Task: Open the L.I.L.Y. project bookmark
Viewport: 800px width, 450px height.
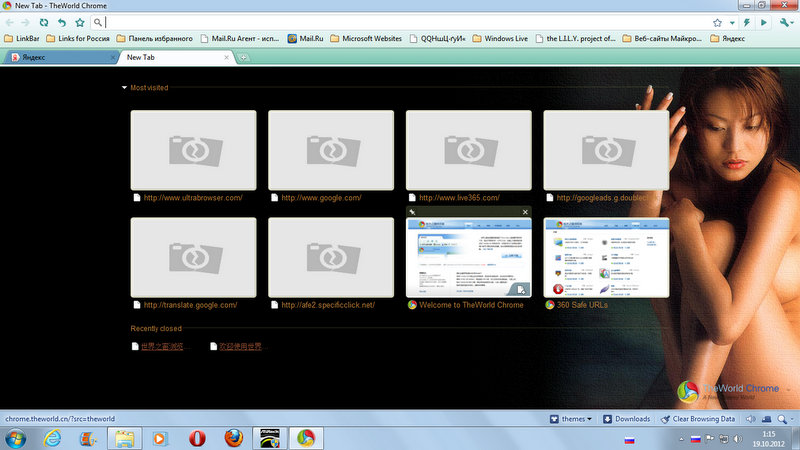Action: tap(576, 38)
